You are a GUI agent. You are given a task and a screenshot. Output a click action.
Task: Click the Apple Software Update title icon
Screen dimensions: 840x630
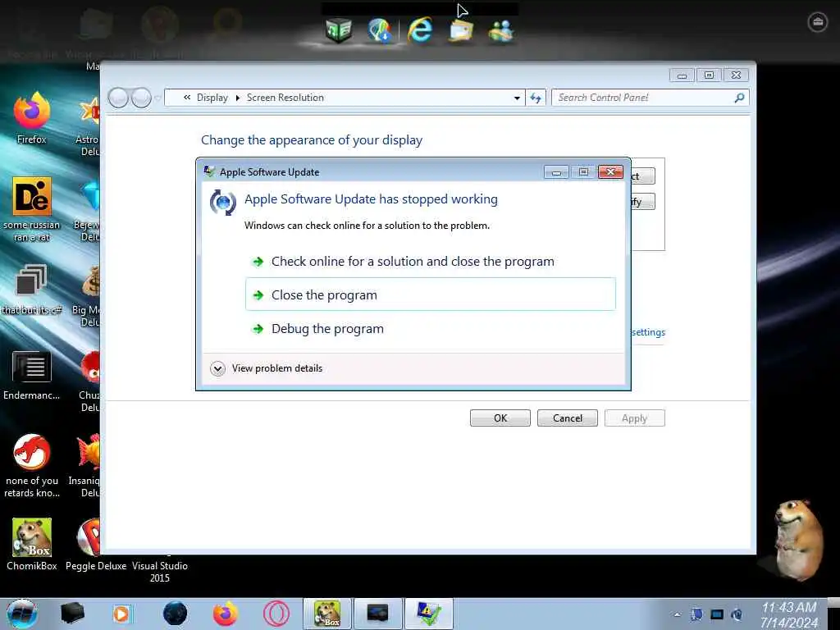209,171
